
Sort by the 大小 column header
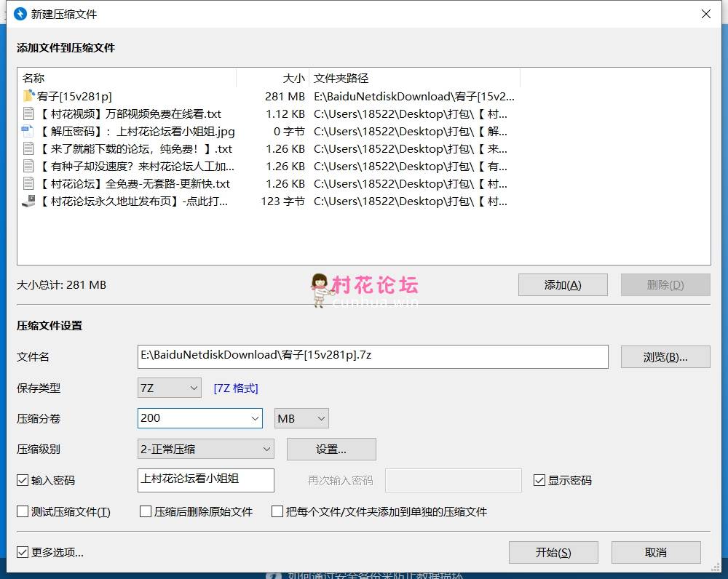pyautogui.click(x=273, y=78)
